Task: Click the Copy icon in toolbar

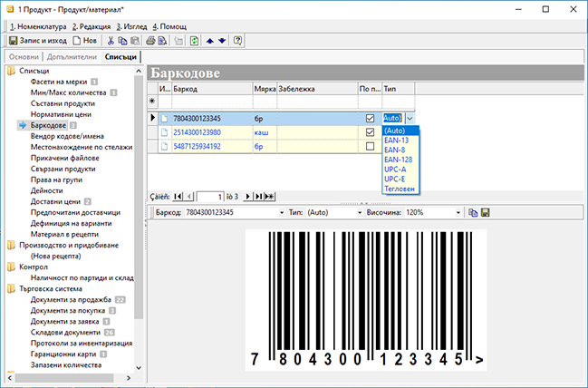Action: [x=122, y=41]
